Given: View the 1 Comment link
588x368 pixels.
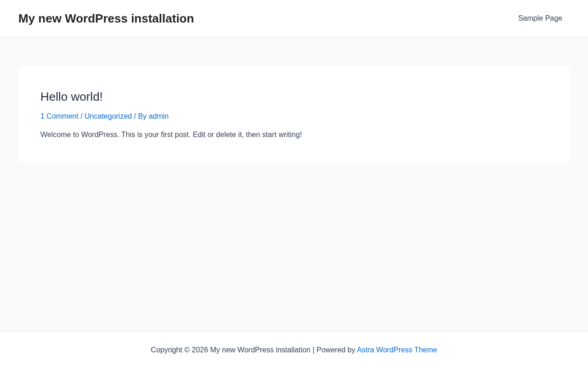Looking at the screenshot, I should 59,116.
